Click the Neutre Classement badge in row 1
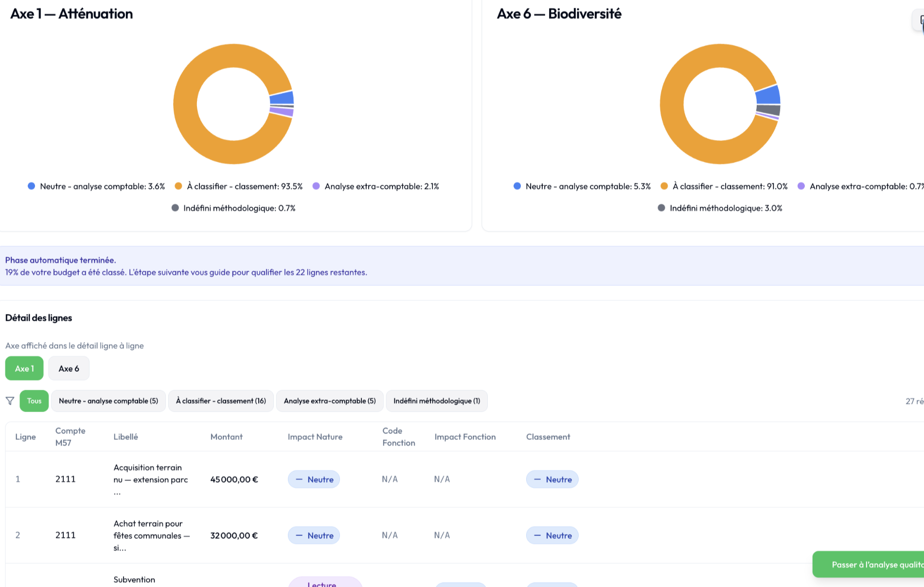 pyautogui.click(x=552, y=480)
